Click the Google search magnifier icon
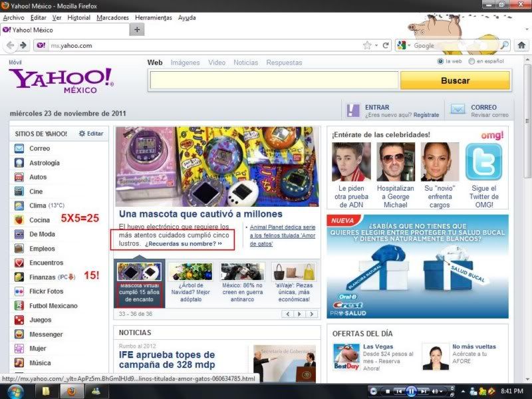This screenshot has width=532, height=399. tap(505, 45)
